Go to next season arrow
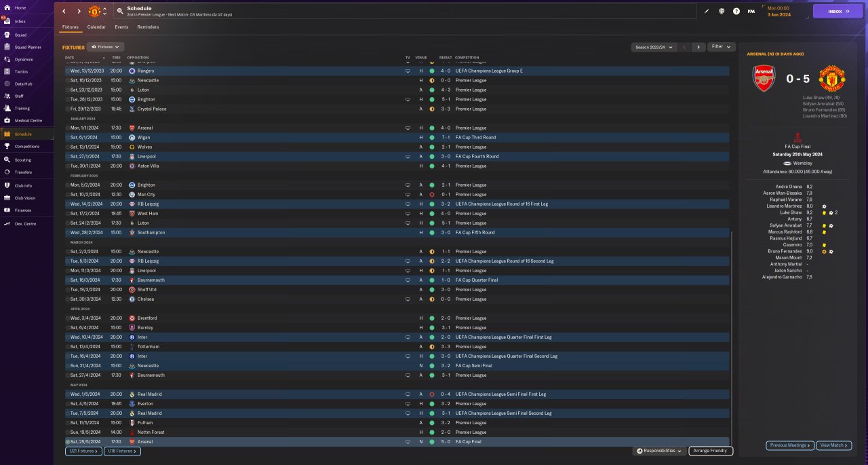 coord(698,47)
